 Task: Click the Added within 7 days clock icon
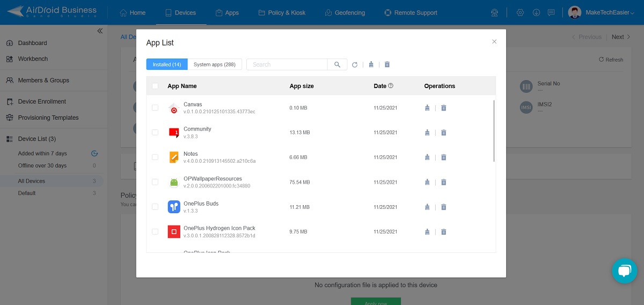pyautogui.click(x=94, y=154)
